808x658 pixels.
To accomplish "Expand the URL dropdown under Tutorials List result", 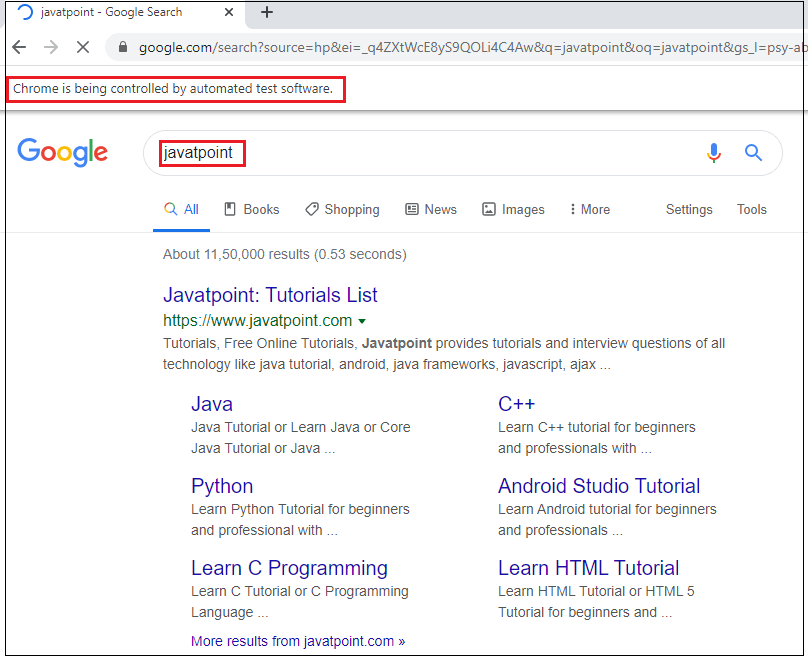I will 362,321.
